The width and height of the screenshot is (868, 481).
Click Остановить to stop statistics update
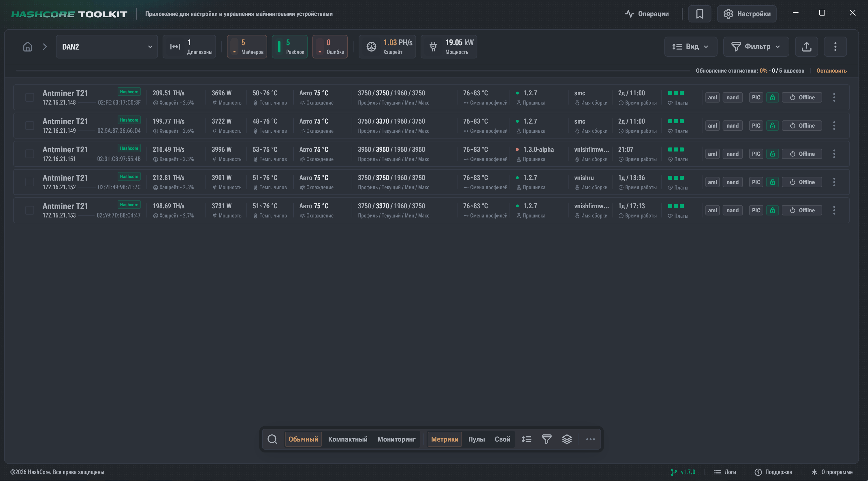tap(831, 71)
